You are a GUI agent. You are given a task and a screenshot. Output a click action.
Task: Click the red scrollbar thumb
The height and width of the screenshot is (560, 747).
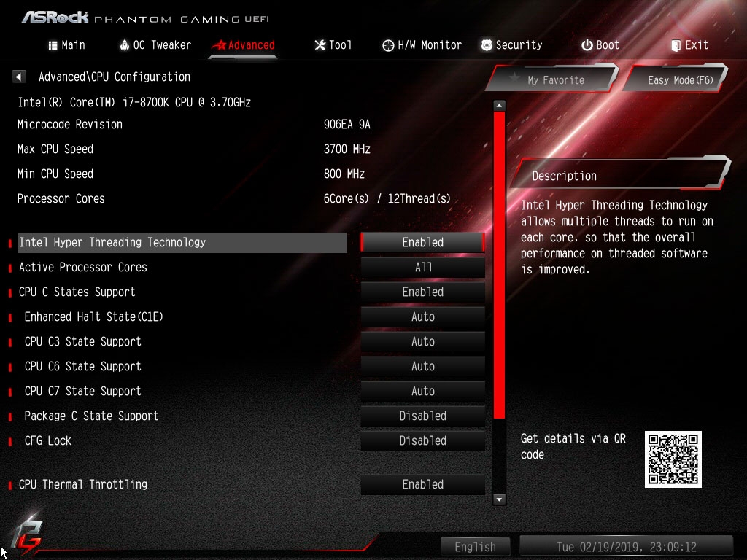pyautogui.click(x=499, y=265)
